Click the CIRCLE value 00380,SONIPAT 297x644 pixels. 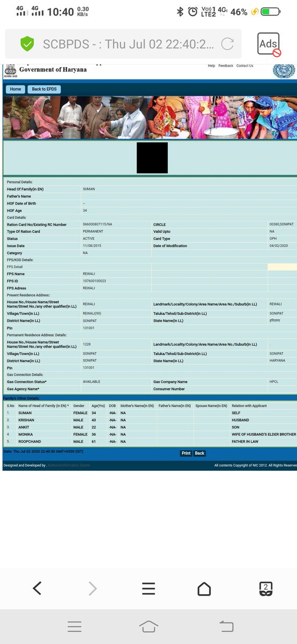tap(282, 224)
